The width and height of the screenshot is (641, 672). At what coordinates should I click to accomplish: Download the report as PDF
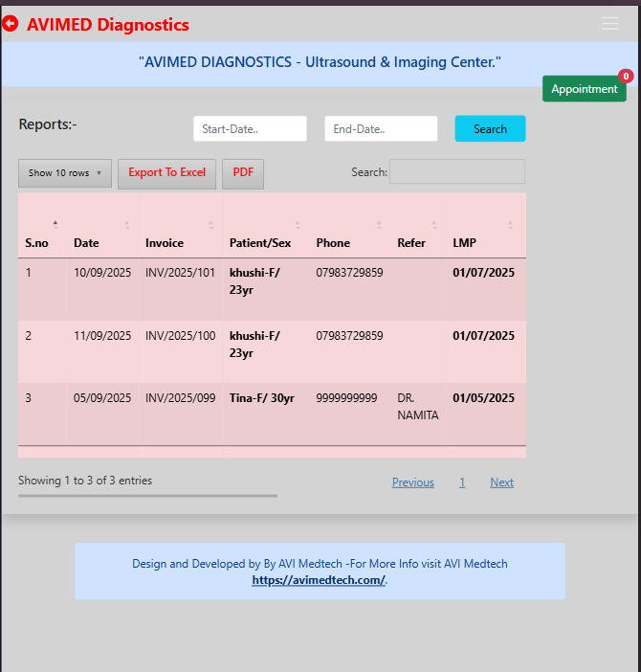tap(243, 173)
